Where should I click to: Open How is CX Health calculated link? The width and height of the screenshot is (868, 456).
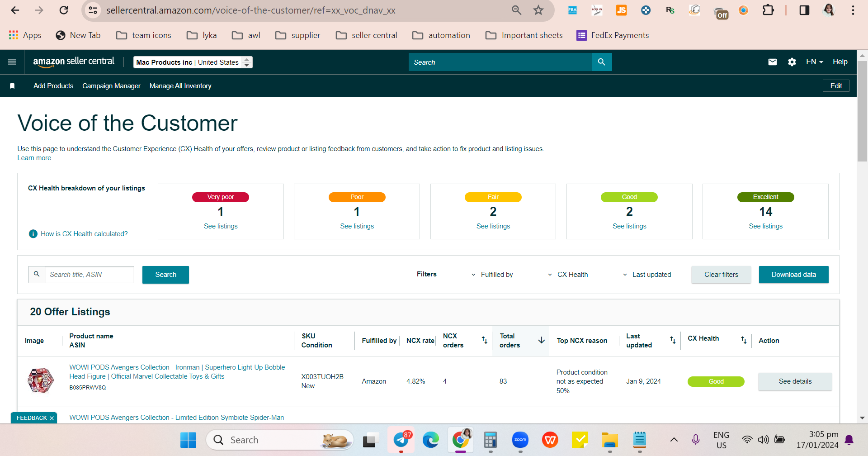(x=84, y=234)
